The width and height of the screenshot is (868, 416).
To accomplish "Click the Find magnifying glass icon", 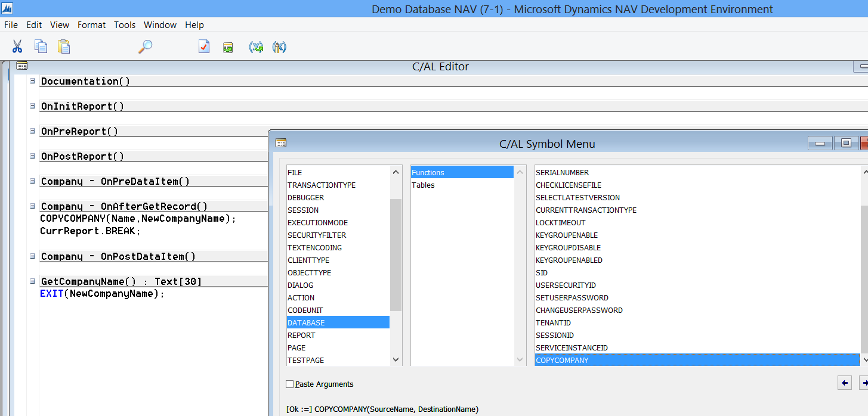I will (145, 46).
